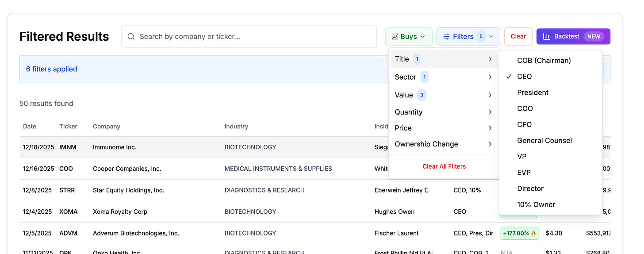This screenshot has height=254, width=644.
Task: Click the Backtest button
Action: (x=573, y=36)
